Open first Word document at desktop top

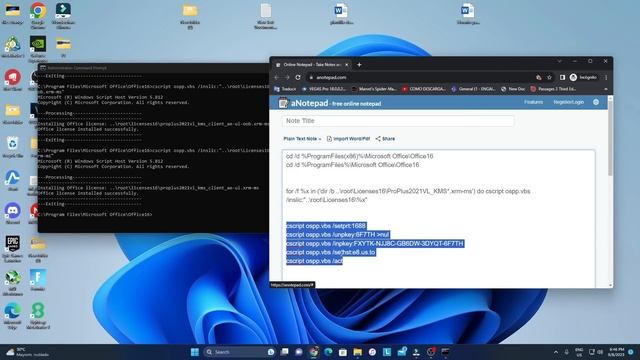tap(341, 14)
